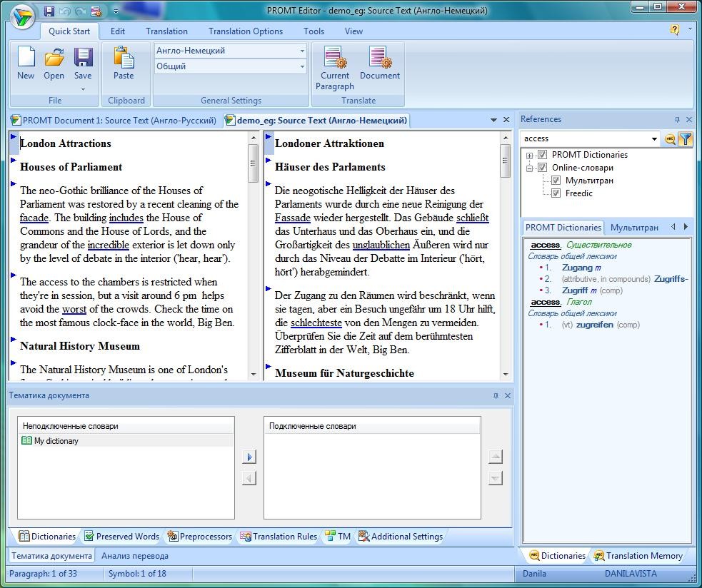Click the Zugriffs- compound translation link
This screenshot has width=702, height=588.
(x=671, y=279)
